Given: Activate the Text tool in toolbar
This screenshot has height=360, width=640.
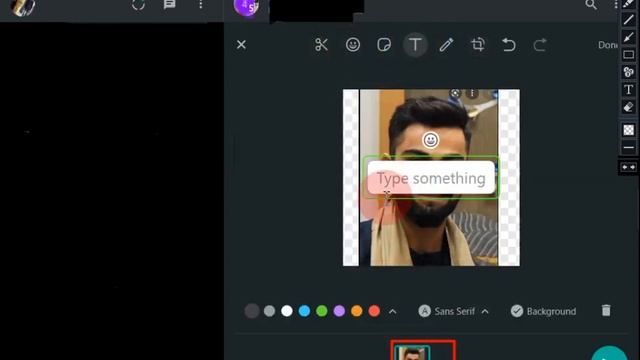Looking at the screenshot, I should [415, 44].
